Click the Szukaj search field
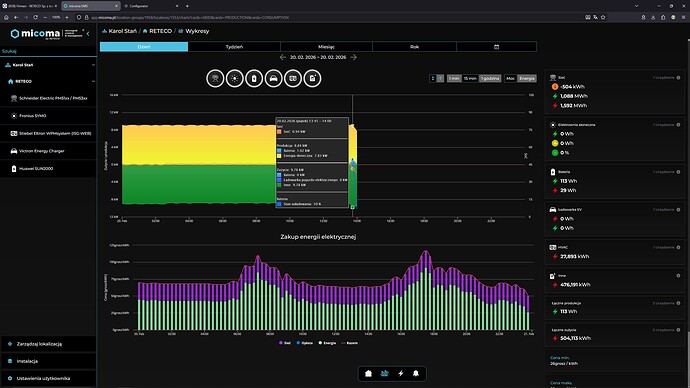The image size is (690, 388). pyautogui.click(x=48, y=51)
